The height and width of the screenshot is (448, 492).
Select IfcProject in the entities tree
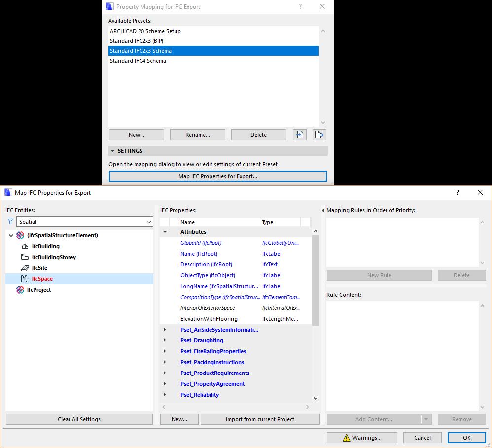(38, 290)
